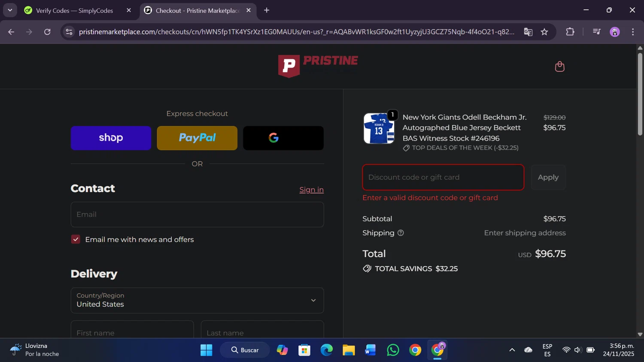Click the total savings tag icon
The height and width of the screenshot is (362, 644).
tap(367, 268)
